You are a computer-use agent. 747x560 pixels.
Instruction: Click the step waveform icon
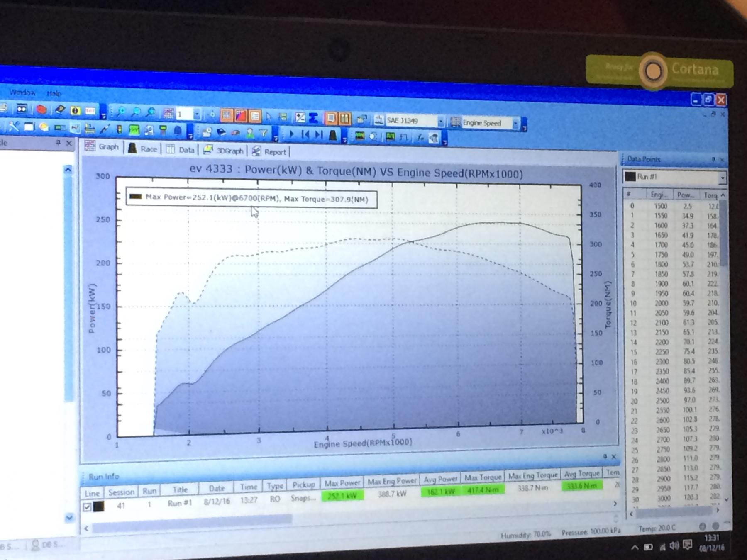pyautogui.click(x=404, y=137)
